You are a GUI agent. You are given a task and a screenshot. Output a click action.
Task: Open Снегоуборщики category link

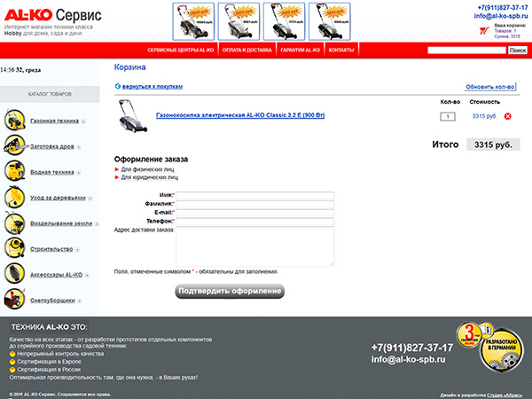pos(52,301)
